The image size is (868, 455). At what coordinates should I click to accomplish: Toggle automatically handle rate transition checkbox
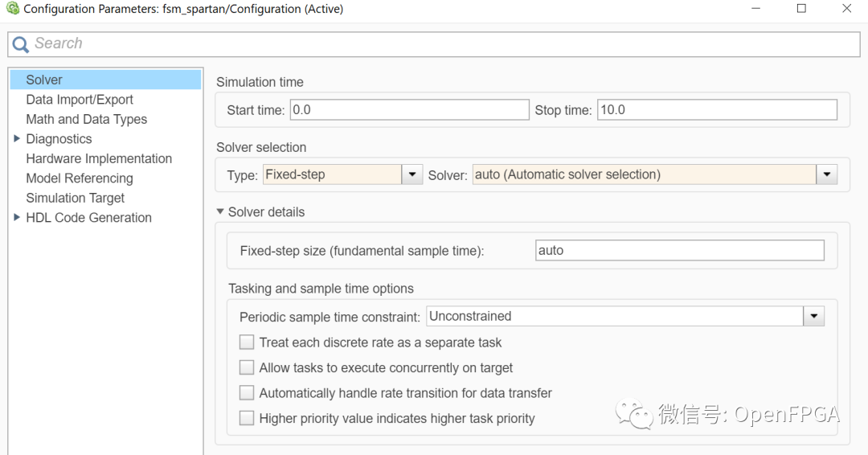click(x=247, y=393)
